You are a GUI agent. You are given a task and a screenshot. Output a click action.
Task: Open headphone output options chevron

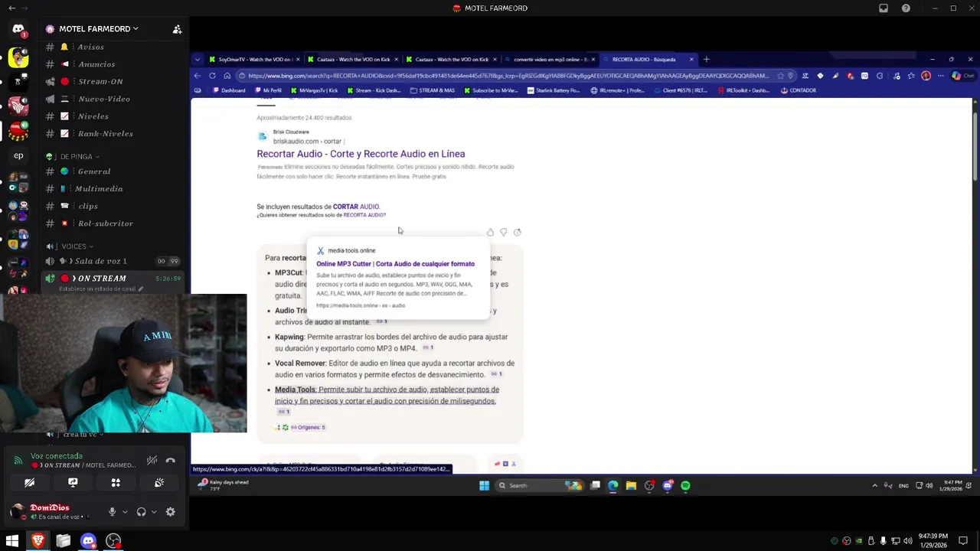coord(154,512)
